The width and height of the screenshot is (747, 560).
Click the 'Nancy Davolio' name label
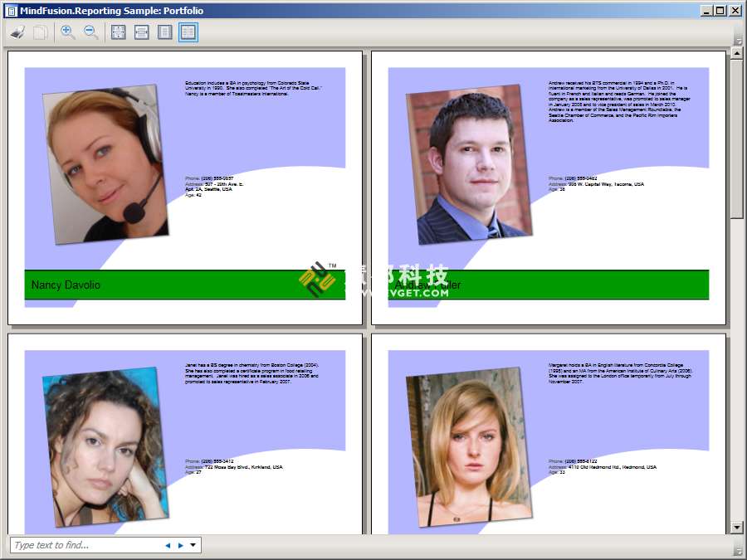(66, 285)
